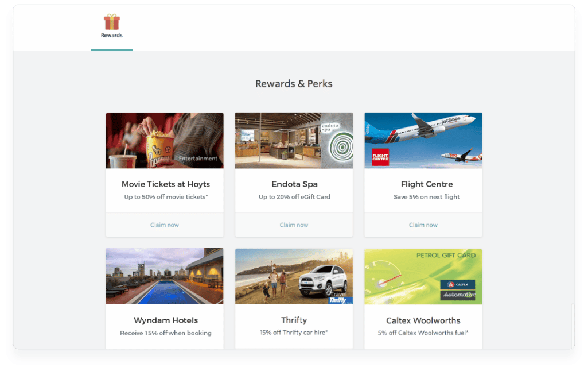The width and height of the screenshot is (588, 371).
Task: Claim now for Endota Spa offer
Action: pyautogui.click(x=294, y=225)
